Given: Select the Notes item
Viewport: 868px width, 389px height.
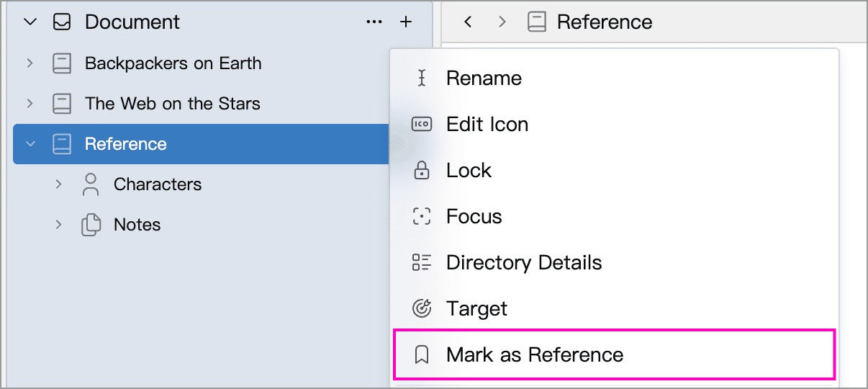Looking at the screenshot, I should (137, 225).
